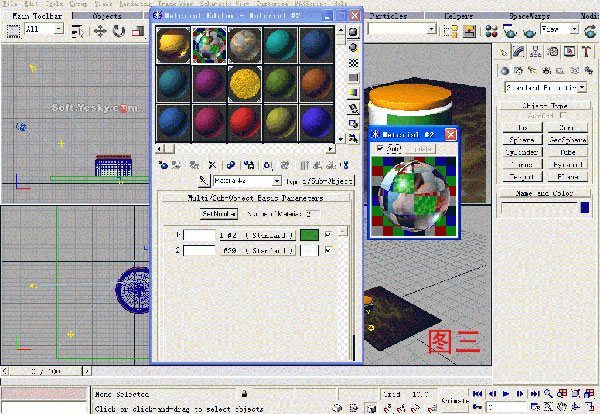
Task: Click Put to Library icon
Action: point(249,165)
